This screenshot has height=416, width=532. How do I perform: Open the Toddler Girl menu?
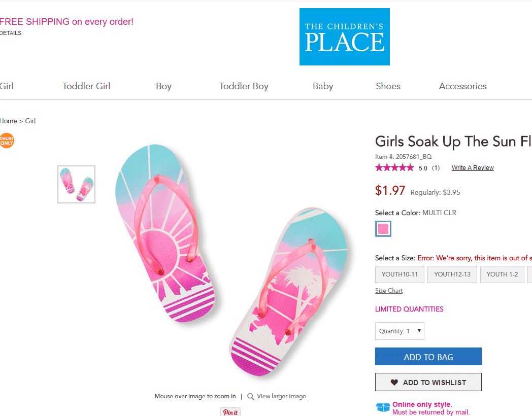tap(86, 86)
